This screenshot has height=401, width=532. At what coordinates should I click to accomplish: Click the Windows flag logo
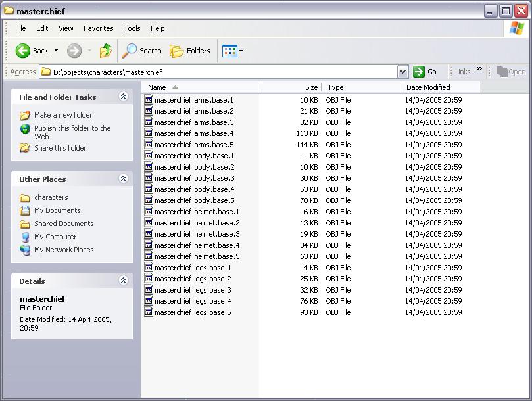(516, 28)
